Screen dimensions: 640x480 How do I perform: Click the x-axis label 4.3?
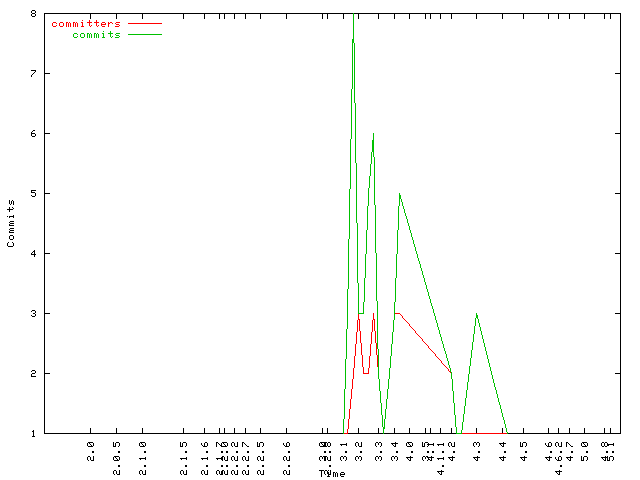pos(477,450)
